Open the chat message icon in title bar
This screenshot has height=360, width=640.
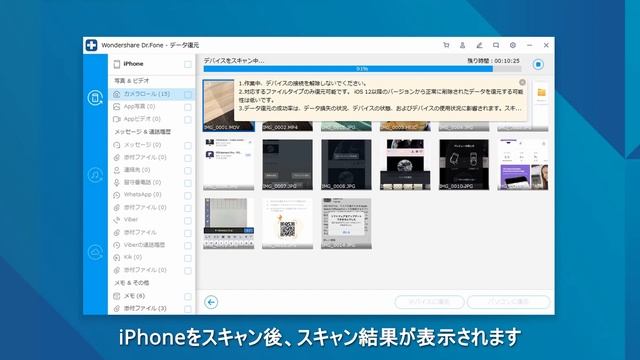point(496,45)
